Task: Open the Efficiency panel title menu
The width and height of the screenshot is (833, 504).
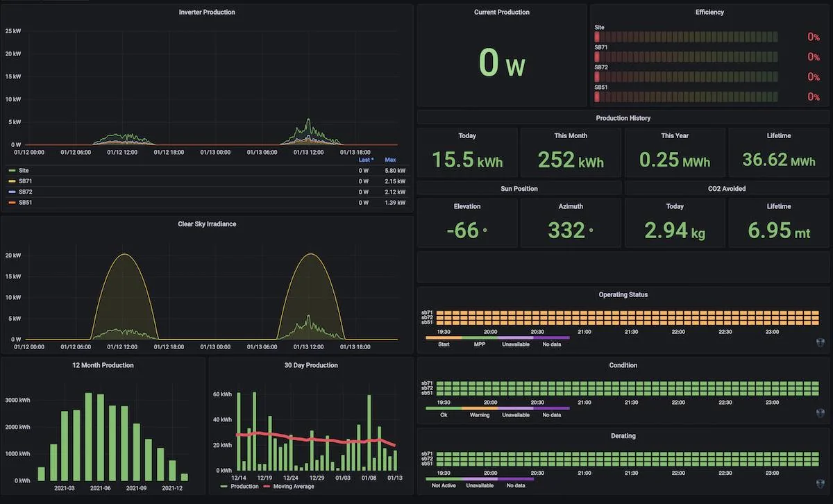Action: click(709, 12)
